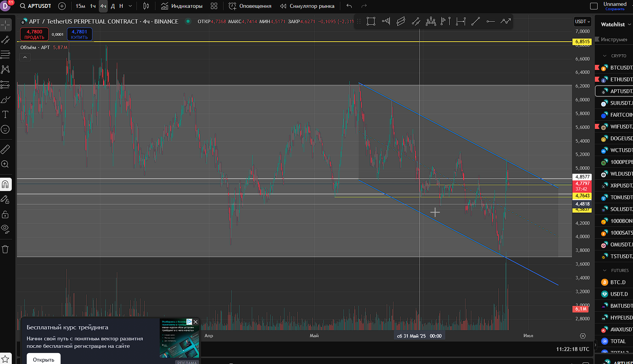Select the Text annotation tool
This screenshot has width=633, height=364.
click(6, 114)
